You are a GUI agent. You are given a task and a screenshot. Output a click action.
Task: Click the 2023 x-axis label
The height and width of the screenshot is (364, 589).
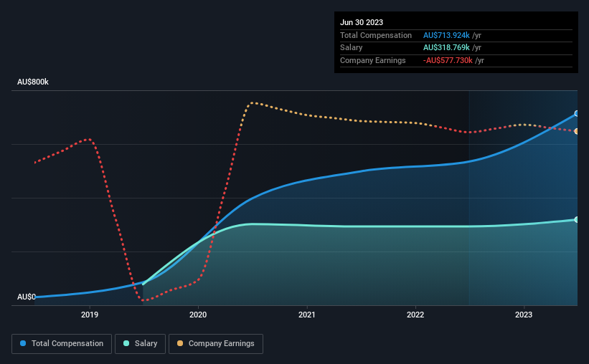click(x=524, y=315)
